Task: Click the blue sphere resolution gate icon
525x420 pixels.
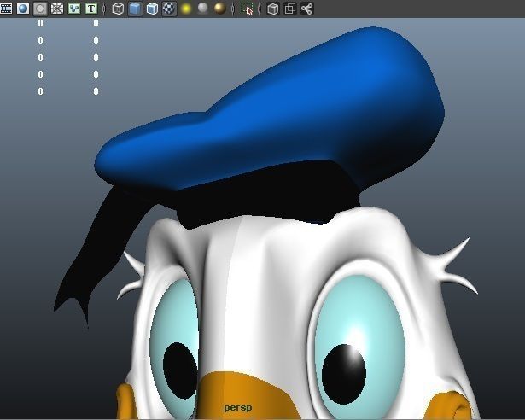Action: click(23, 9)
